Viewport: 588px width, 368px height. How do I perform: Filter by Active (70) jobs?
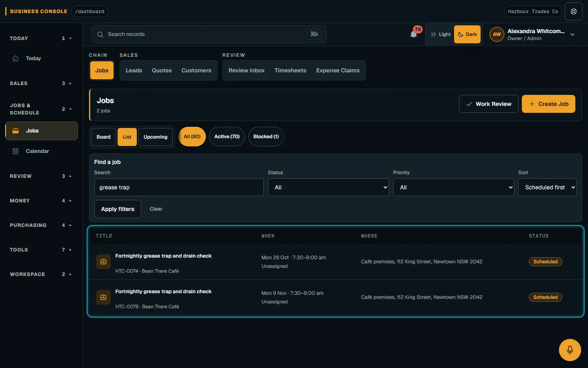click(x=227, y=137)
